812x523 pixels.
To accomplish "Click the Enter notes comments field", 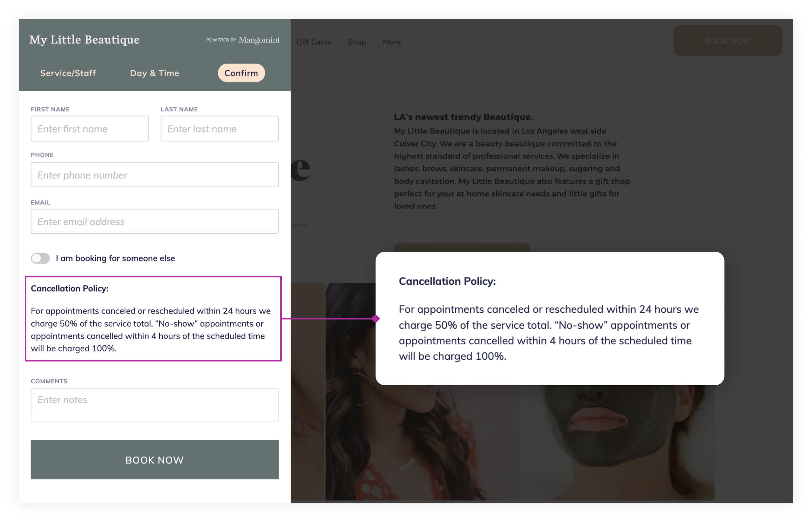I will (155, 405).
